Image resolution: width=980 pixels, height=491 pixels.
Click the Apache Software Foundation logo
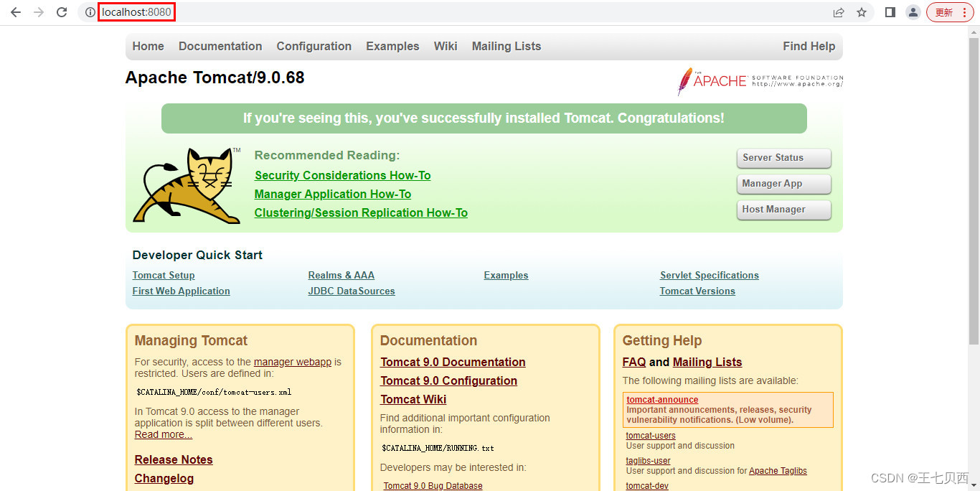pos(760,81)
